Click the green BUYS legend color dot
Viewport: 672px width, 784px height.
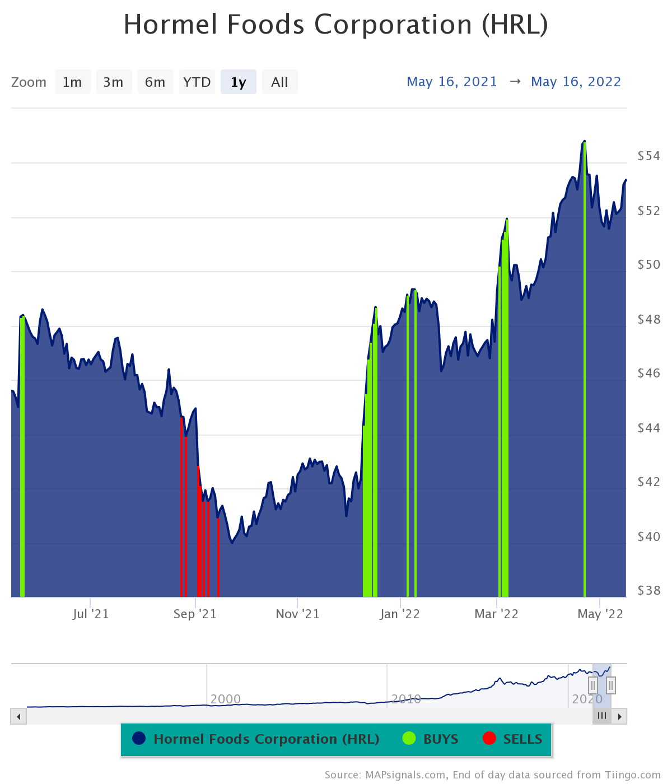(409, 738)
